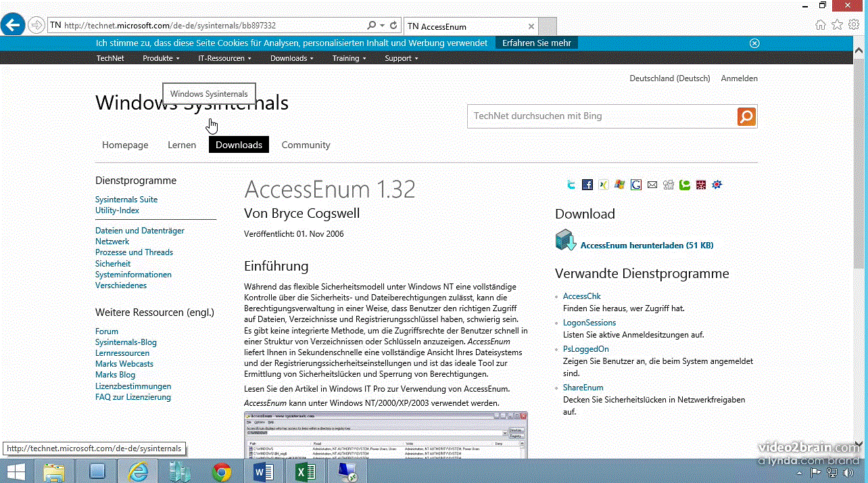Screen dimensions: 868x483
Task: Expand the IT-Ressourcen dropdown menu
Action: point(224,58)
